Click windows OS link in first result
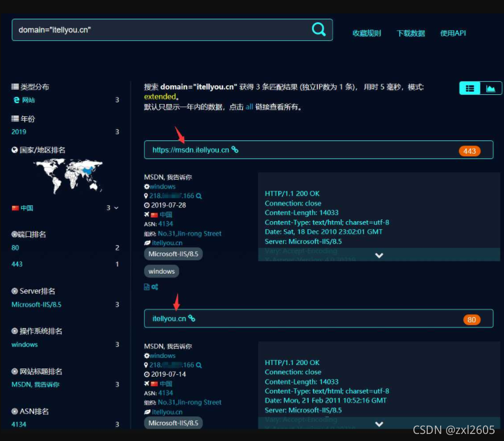504x441 pixels. click(x=162, y=187)
